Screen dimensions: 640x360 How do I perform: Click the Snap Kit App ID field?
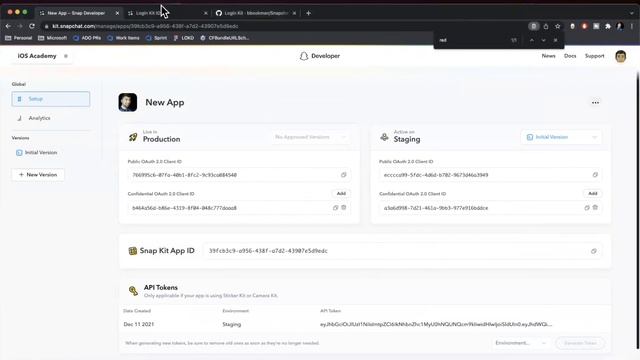point(403,251)
